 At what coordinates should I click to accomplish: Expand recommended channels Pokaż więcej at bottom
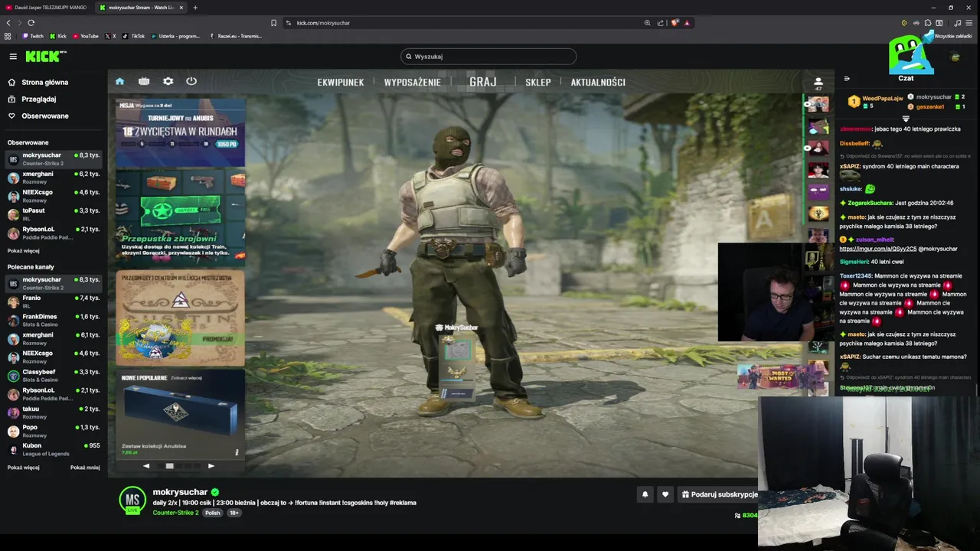pyautogui.click(x=24, y=468)
